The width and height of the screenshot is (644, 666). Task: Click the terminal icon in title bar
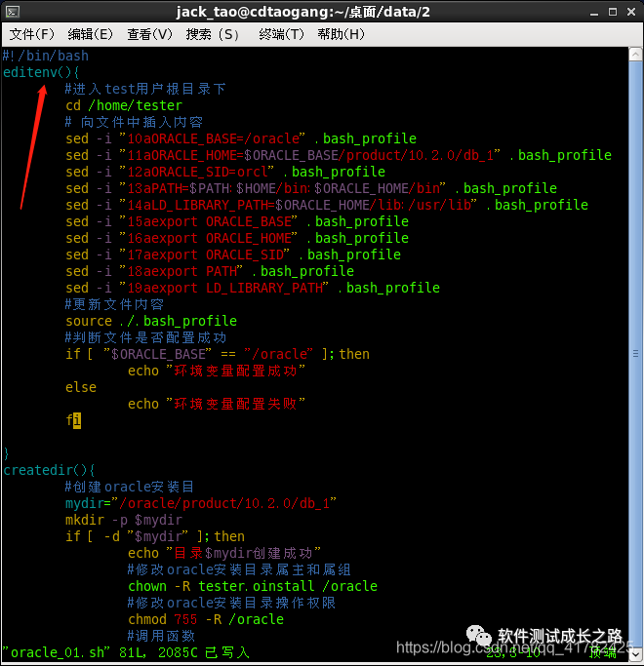pos(13,12)
